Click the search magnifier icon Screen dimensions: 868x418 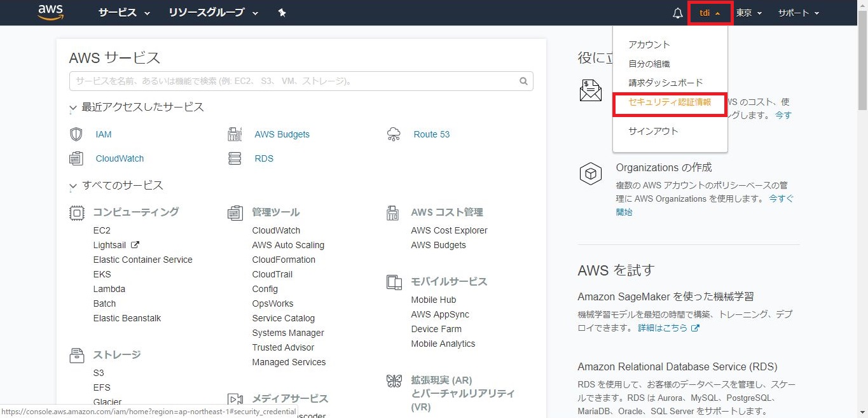523,81
